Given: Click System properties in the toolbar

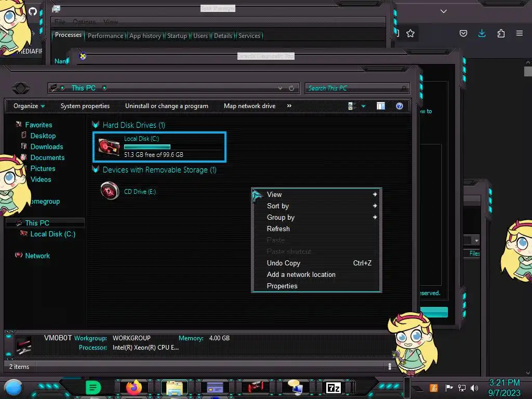Looking at the screenshot, I should click(x=85, y=106).
